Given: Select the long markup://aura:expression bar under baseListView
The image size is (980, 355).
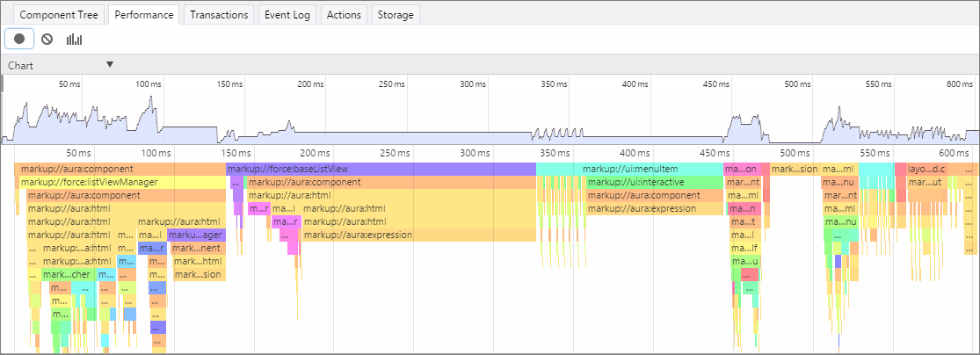Looking at the screenshot, I should pos(418,235).
